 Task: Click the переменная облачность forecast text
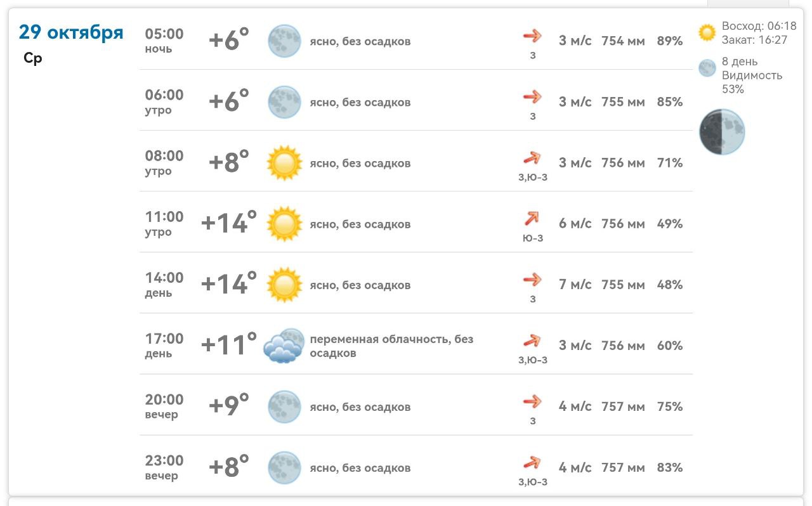(x=391, y=346)
